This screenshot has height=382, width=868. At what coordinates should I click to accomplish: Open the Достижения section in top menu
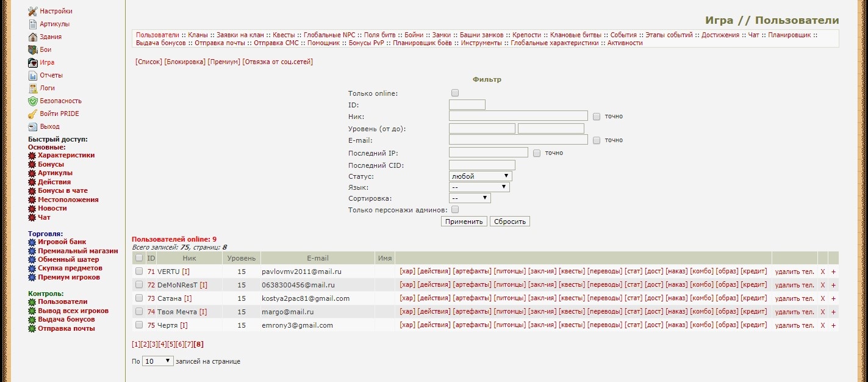tap(720, 35)
